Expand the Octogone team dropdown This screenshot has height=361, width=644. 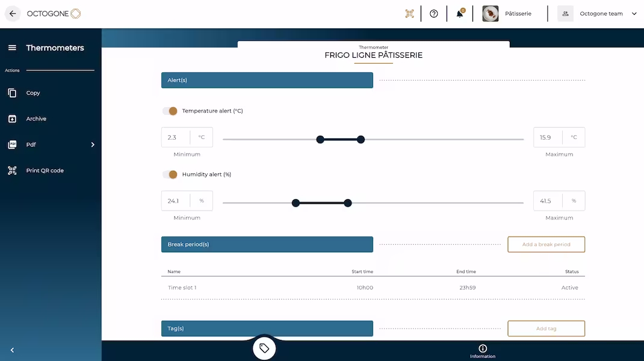coord(634,14)
